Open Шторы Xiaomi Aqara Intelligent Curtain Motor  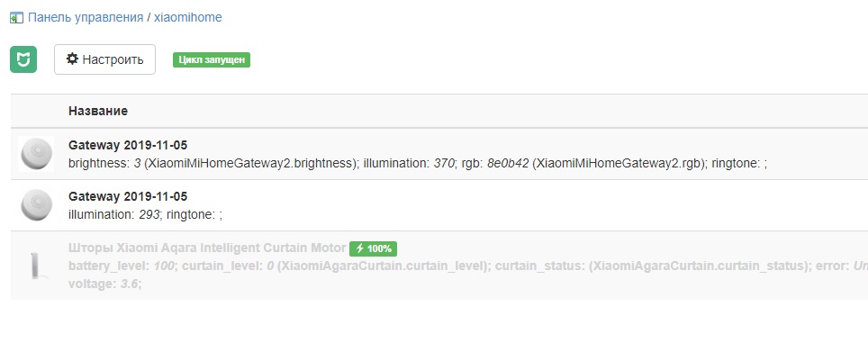206,248
